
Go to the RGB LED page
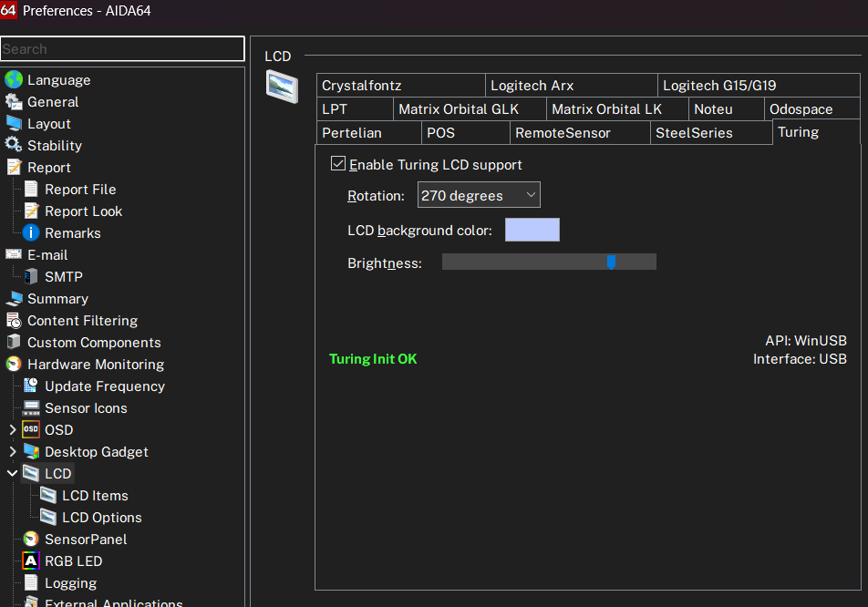(74, 561)
